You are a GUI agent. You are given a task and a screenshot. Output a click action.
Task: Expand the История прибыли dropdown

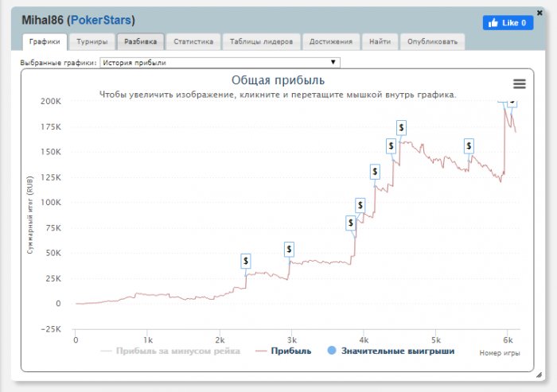point(220,63)
